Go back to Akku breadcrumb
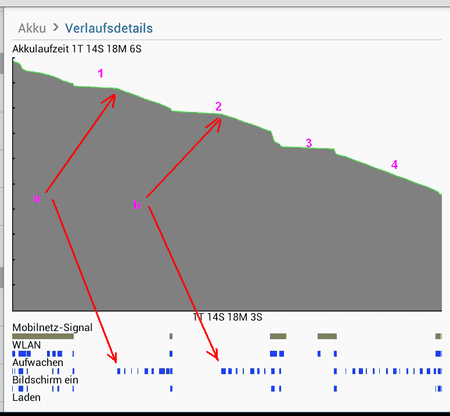 [x=32, y=28]
